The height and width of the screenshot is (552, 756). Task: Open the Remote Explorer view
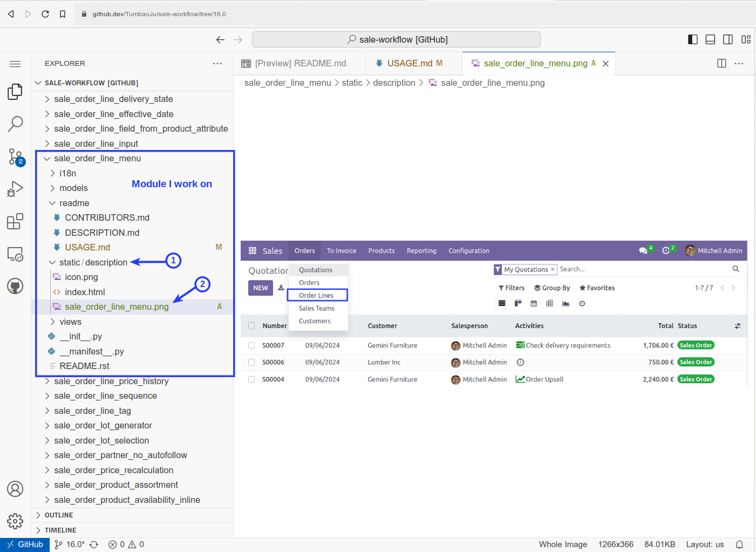[x=15, y=254]
